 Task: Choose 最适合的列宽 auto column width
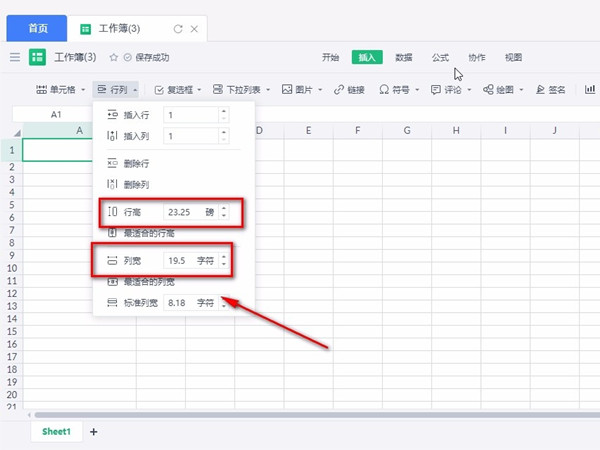tap(148, 281)
